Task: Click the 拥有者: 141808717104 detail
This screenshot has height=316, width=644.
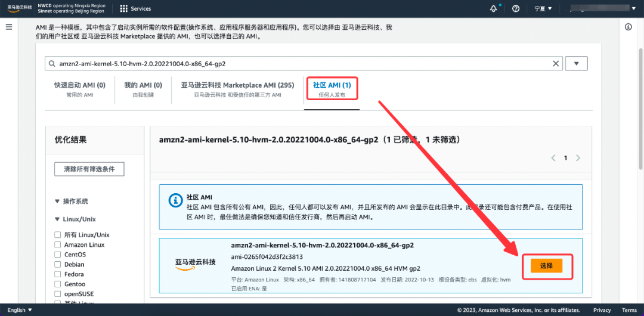Action: coord(348,280)
